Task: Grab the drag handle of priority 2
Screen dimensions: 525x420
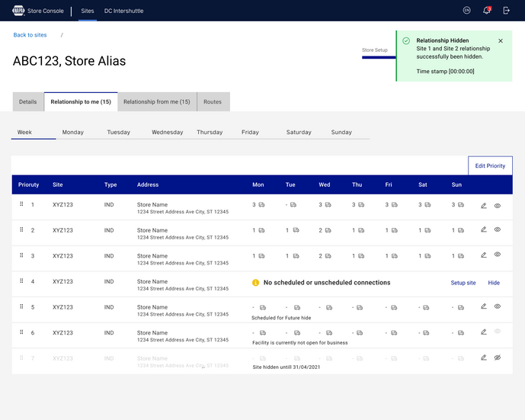Action: tap(21, 229)
